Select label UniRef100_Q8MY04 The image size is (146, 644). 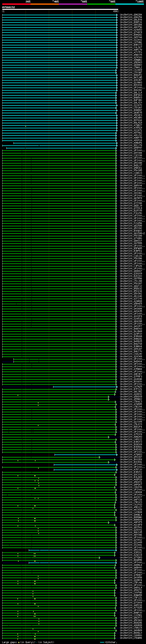[131, 186]
